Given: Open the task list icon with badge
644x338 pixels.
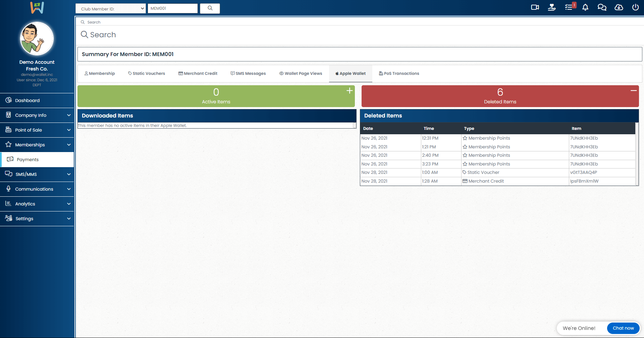Looking at the screenshot, I should [x=569, y=7].
